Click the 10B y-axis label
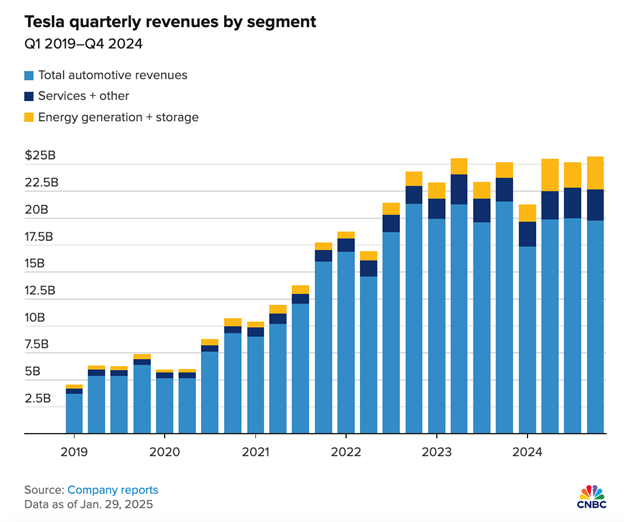 pyautogui.click(x=35, y=317)
